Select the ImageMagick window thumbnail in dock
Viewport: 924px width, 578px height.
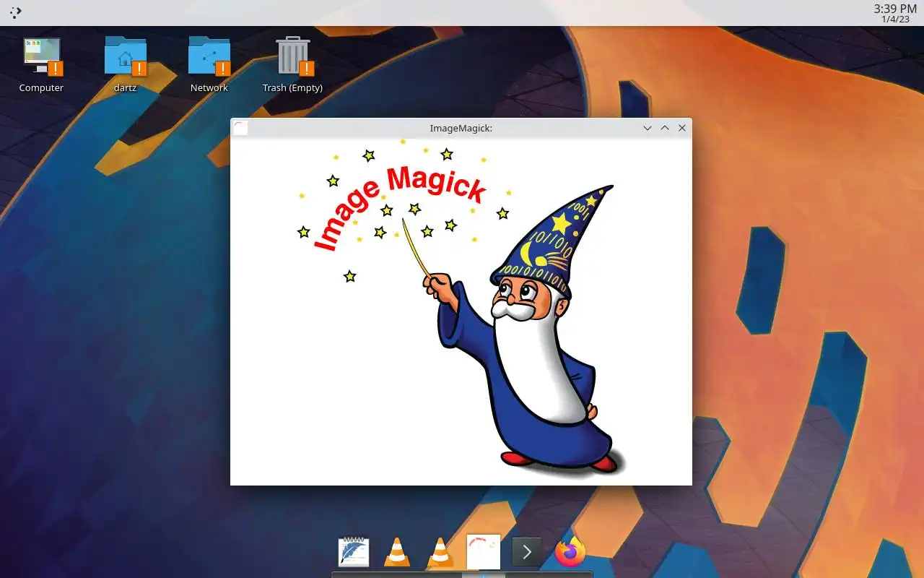(x=484, y=552)
